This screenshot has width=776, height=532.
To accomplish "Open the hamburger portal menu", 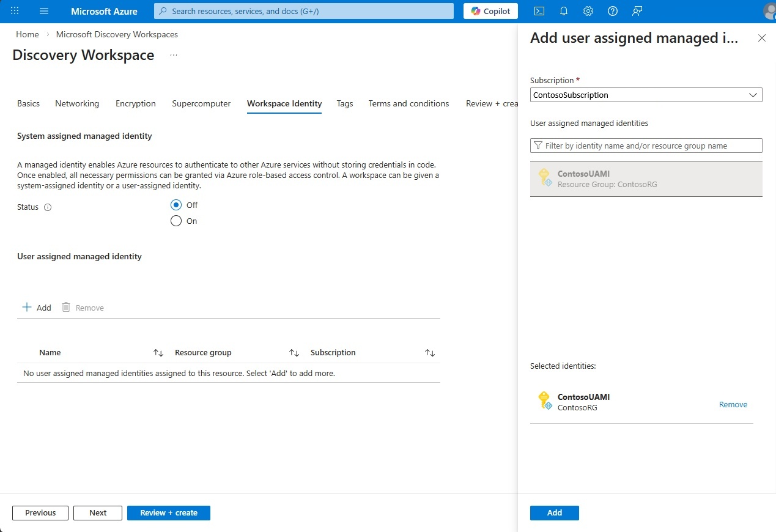I will (x=44, y=11).
